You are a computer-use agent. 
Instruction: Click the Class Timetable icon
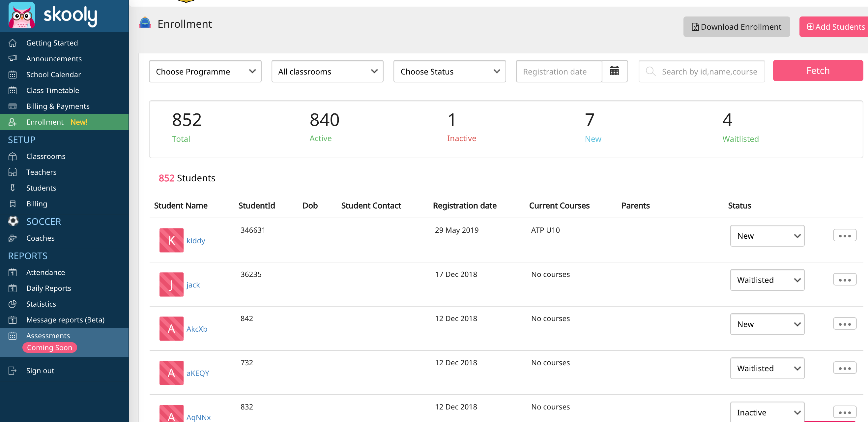[x=13, y=90]
